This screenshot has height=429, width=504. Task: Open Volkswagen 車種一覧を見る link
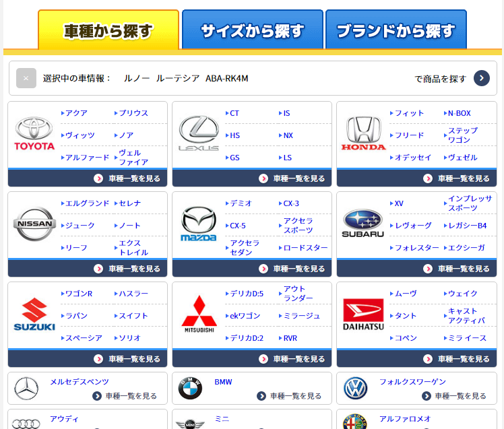pyautogui.click(x=454, y=396)
